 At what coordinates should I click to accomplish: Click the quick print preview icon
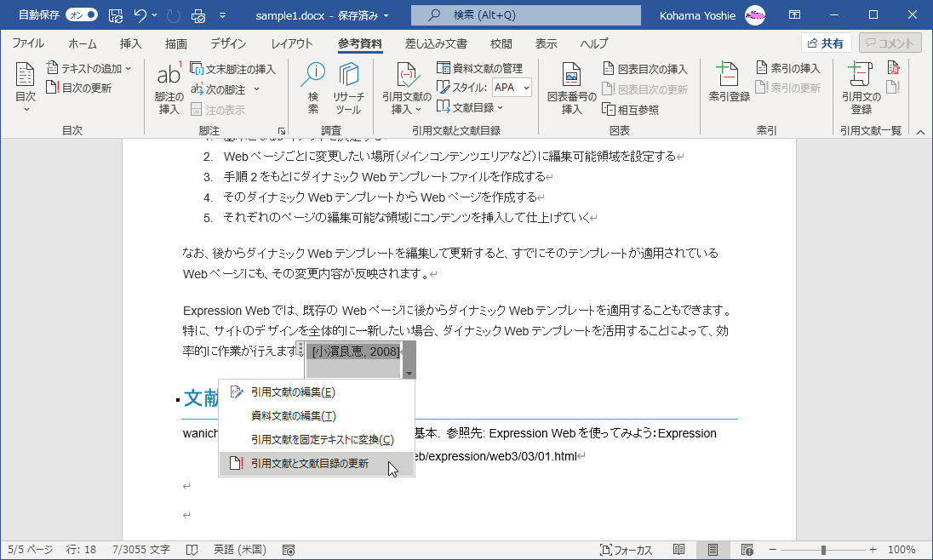(x=198, y=15)
